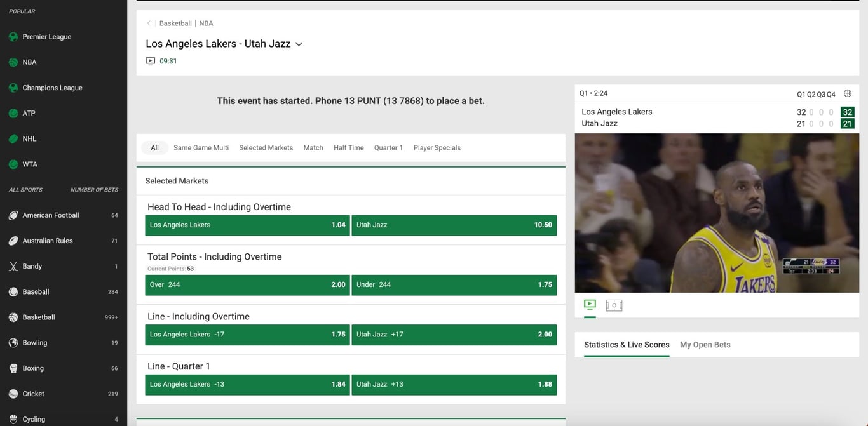868x426 pixels.
Task: Select Lakers -17 line at 1.75
Action: pyautogui.click(x=247, y=335)
